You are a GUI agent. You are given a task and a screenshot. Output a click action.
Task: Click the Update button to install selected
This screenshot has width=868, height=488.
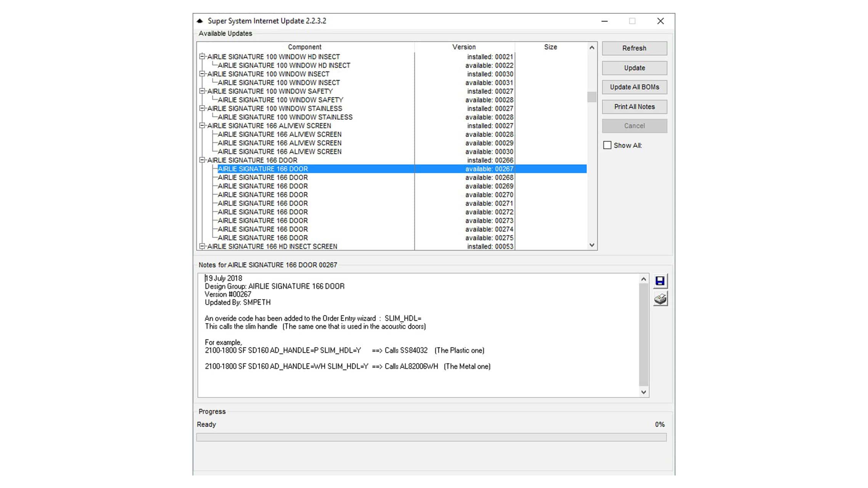click(634, 67)
